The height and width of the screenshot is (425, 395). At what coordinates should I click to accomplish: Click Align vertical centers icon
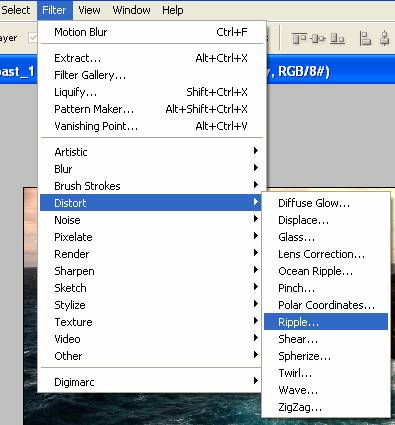coord(318,39)
